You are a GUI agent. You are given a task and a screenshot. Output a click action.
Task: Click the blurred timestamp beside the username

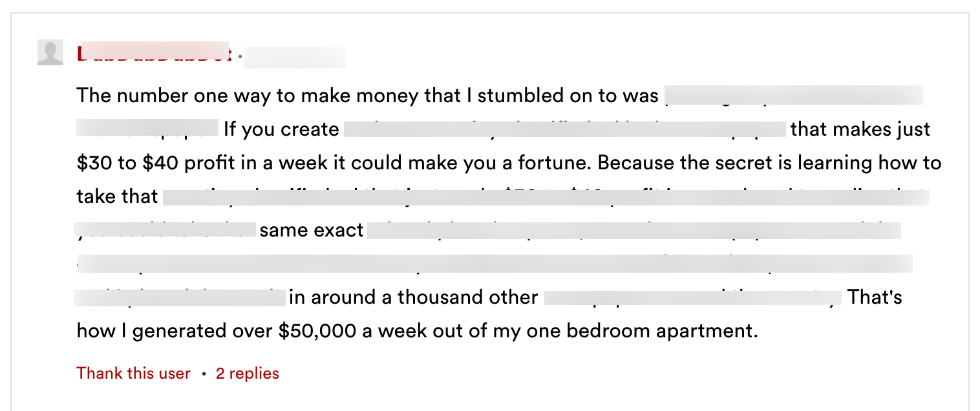click(x=296, y=57)
